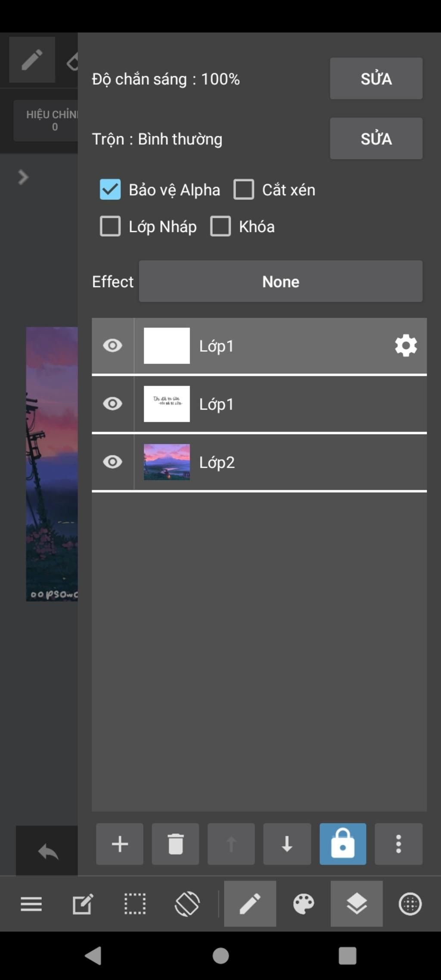441x980 pixels.
Task: Open canvas rotate icon in bottom bar
Action: [x=187, y=903]
